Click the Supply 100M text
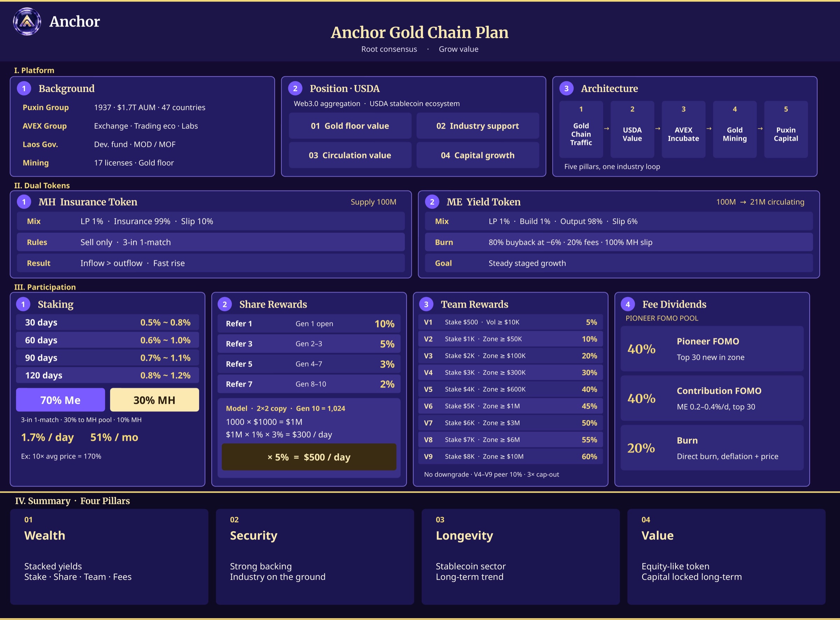The image size is (840, 620). (x=373, y=202)
